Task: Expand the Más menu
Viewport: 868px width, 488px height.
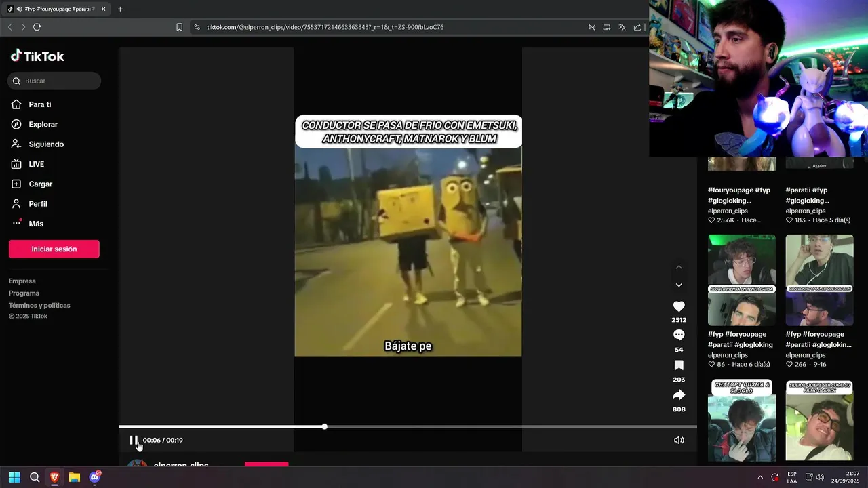Action: point(35,224)
